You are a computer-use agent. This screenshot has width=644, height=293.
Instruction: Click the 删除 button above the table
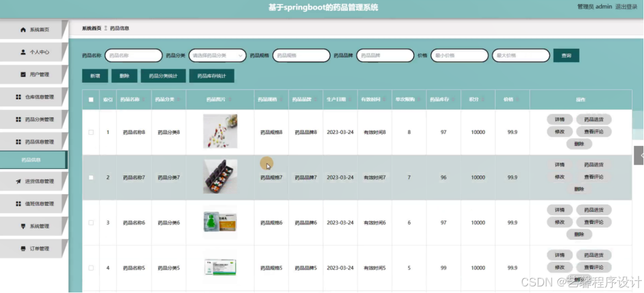124,76
